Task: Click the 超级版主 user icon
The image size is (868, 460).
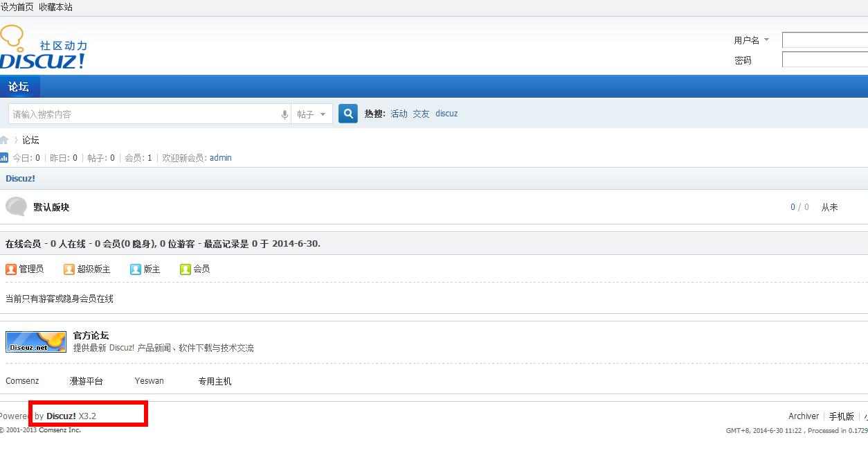Action: pyautogui.click(x=69, y=269)
